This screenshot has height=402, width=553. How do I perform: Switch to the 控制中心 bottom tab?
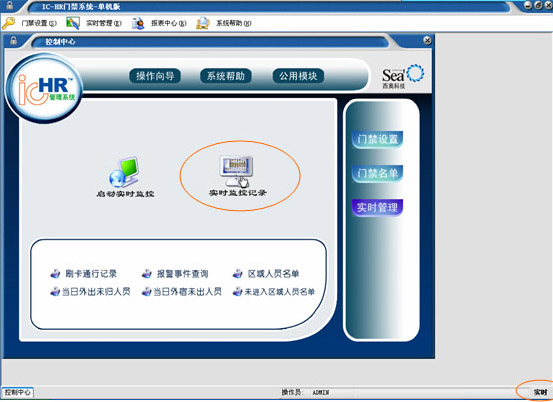(17, 392)
